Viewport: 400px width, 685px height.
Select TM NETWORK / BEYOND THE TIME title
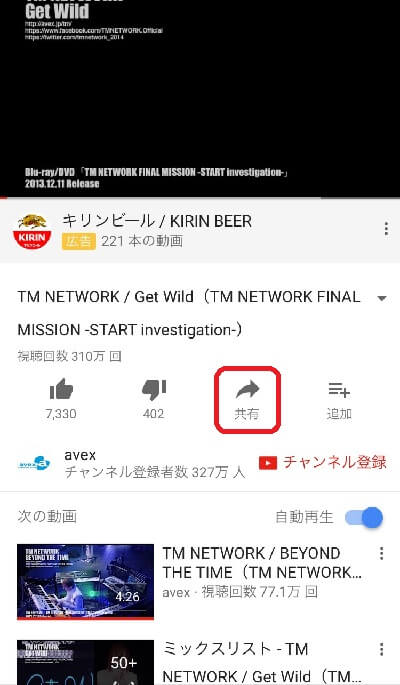pos(262,563)
